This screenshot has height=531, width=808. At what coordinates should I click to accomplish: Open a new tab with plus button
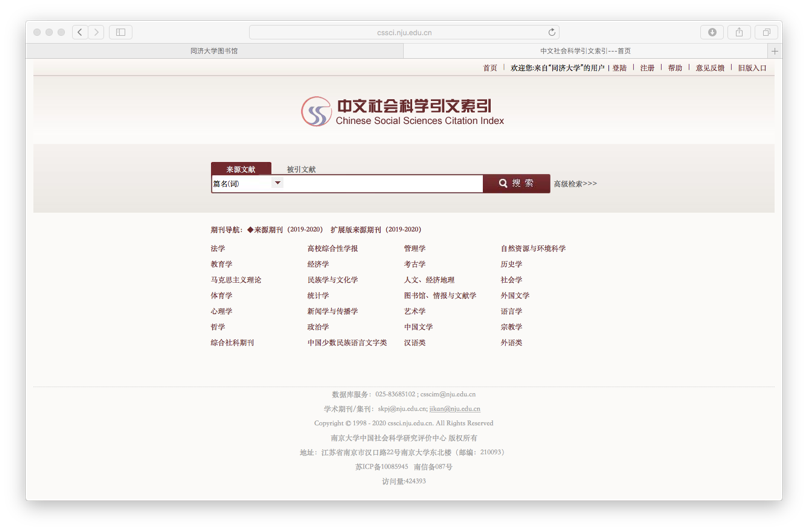[774, 51]
